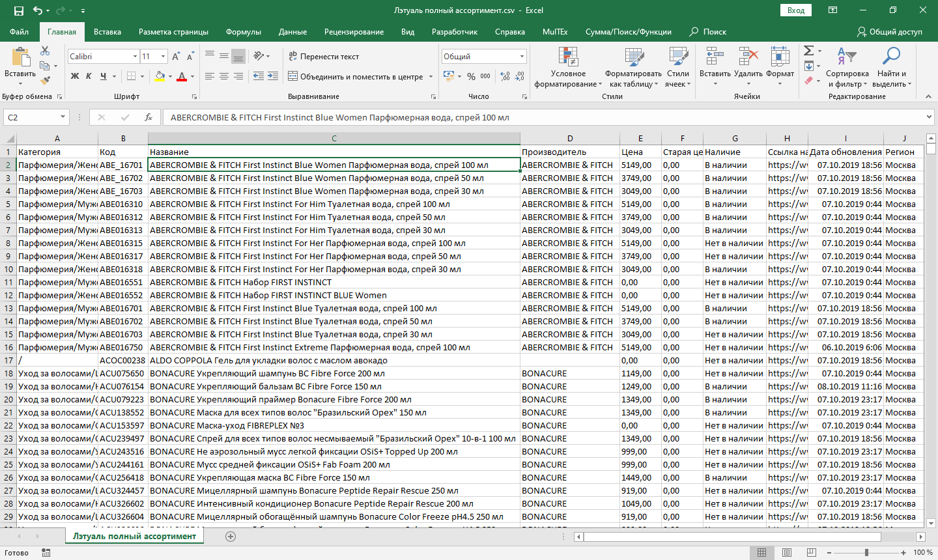Viewport: 938px width, 560px height.
Task: Click the Undo arrow icon
Action: 38,10
